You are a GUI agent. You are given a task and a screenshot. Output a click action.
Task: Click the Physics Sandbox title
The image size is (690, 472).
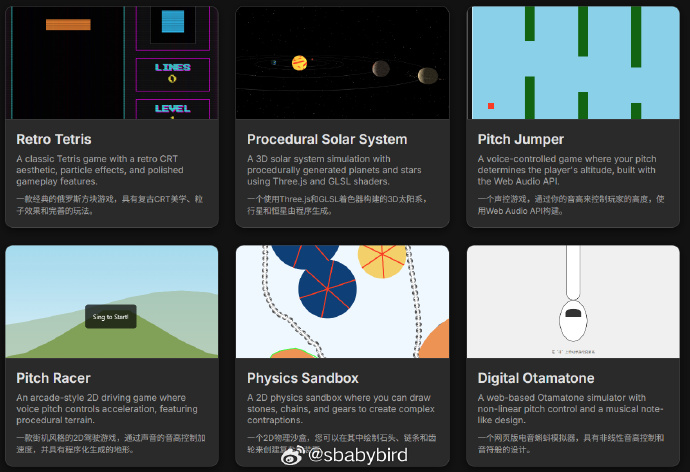302,378
